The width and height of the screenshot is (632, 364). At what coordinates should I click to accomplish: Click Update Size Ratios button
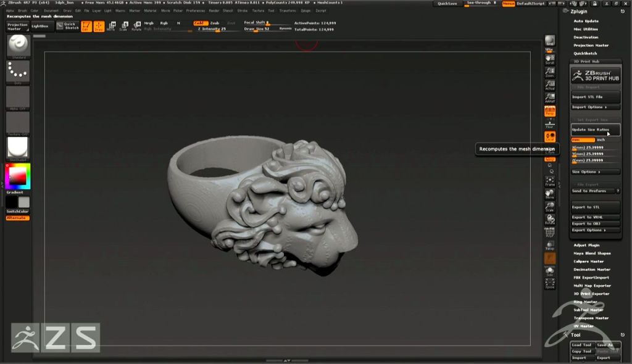point(596,130)
